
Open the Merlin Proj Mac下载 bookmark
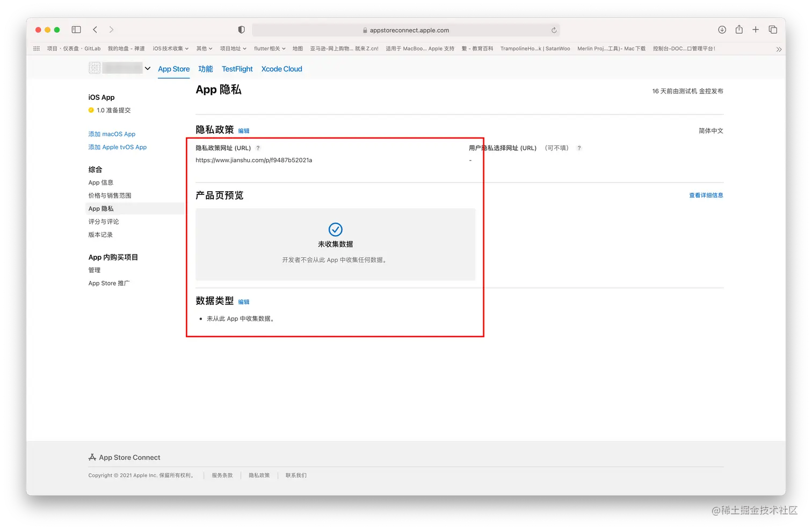coord(612,48)
